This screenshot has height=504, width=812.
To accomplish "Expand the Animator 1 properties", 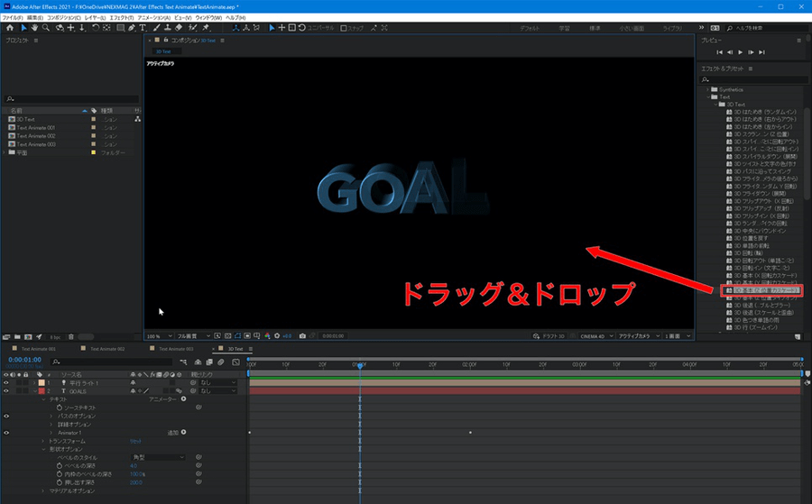I will tap(51, 433).
